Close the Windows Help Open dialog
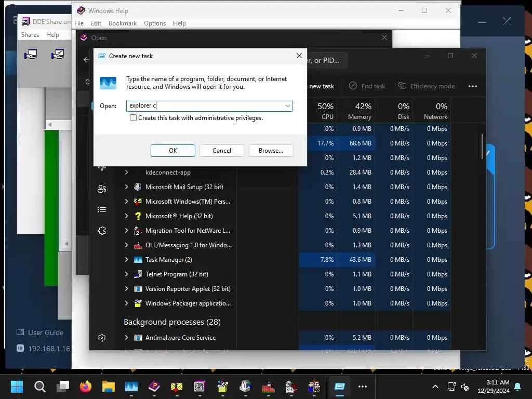This screenshot has height=399, width=532. pyautogui.click(x=384, y=37)
